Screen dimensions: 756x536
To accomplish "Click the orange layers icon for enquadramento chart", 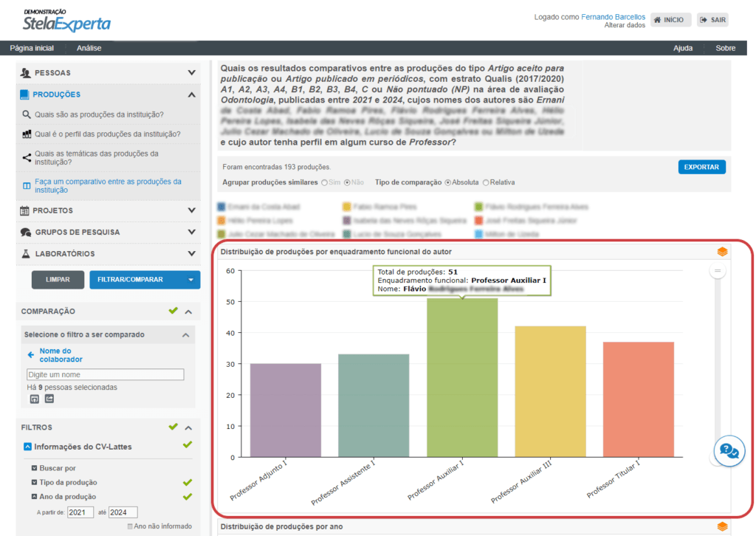I will click(x=722, y=252).
